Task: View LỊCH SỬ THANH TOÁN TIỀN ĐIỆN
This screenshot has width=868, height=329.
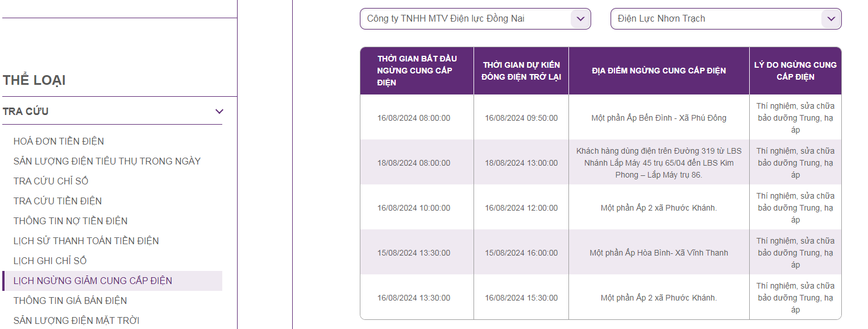Action: 86,241
